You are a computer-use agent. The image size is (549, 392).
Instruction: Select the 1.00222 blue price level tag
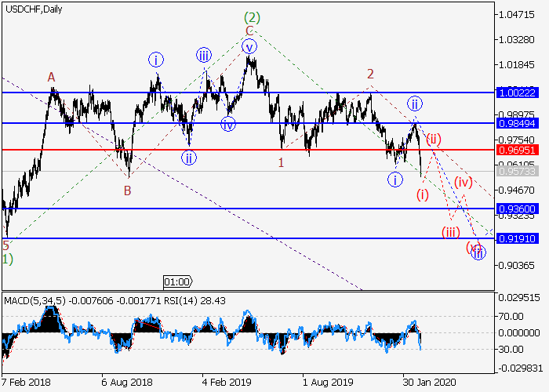[516, 93]
